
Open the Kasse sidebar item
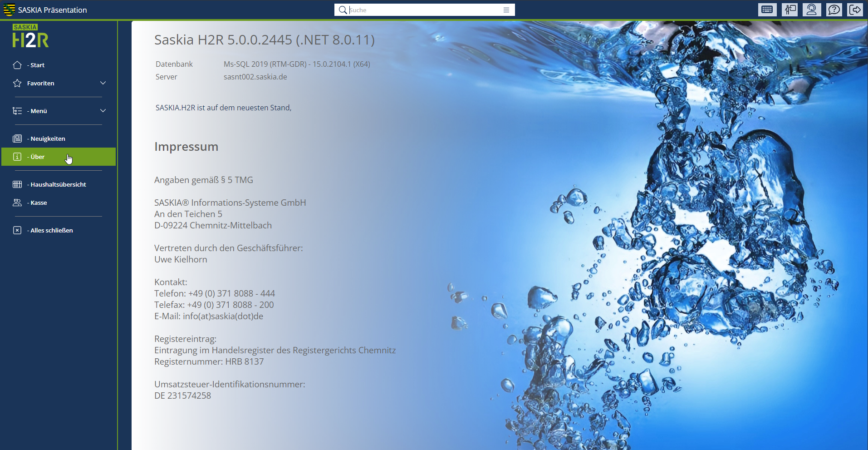tap(39, 203)
